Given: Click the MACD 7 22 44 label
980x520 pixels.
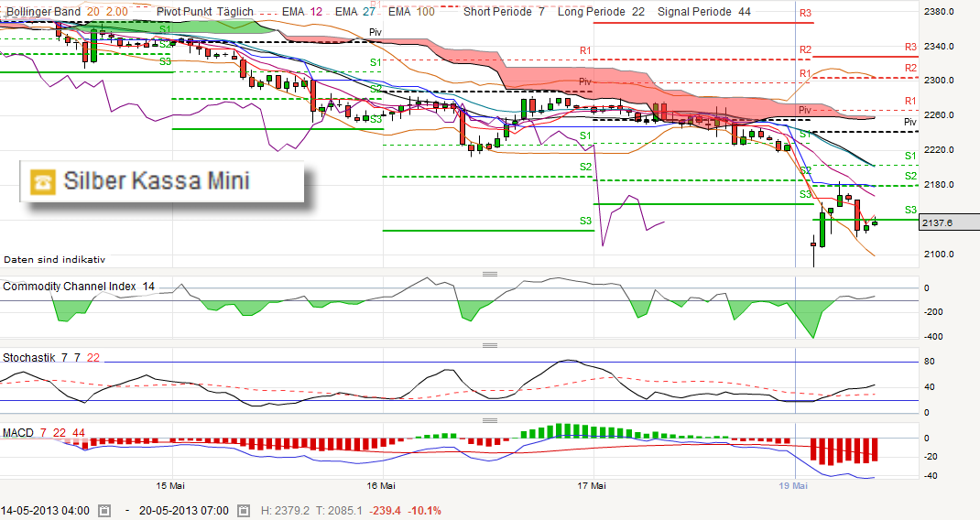Looking at the screenshot, I should (x=44, y=432).
